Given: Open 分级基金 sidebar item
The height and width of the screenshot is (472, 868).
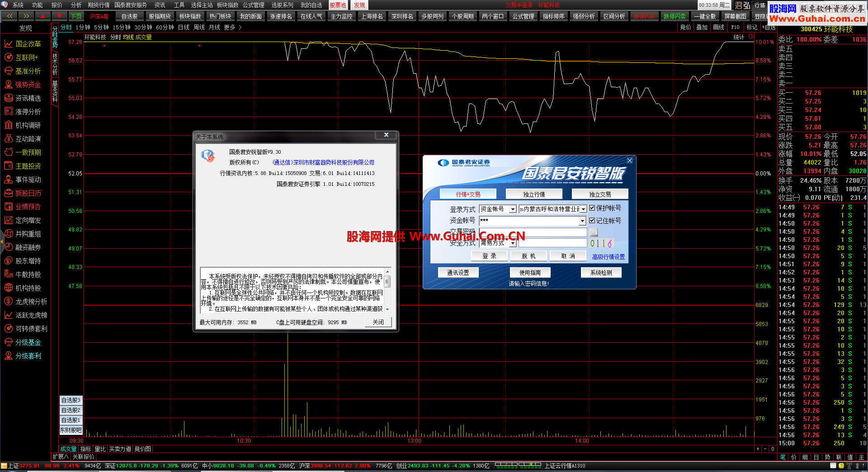Looking at the screenshot, I should [23, 342].
